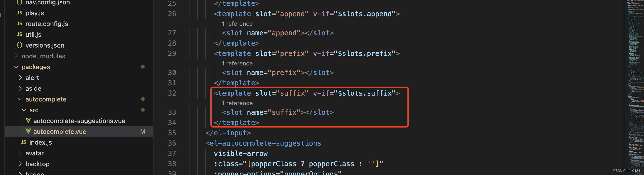The height and width of the screenshot is (175, 644).
Task: Click the JSON icon beside versions.json
Action: coord(19,45)
